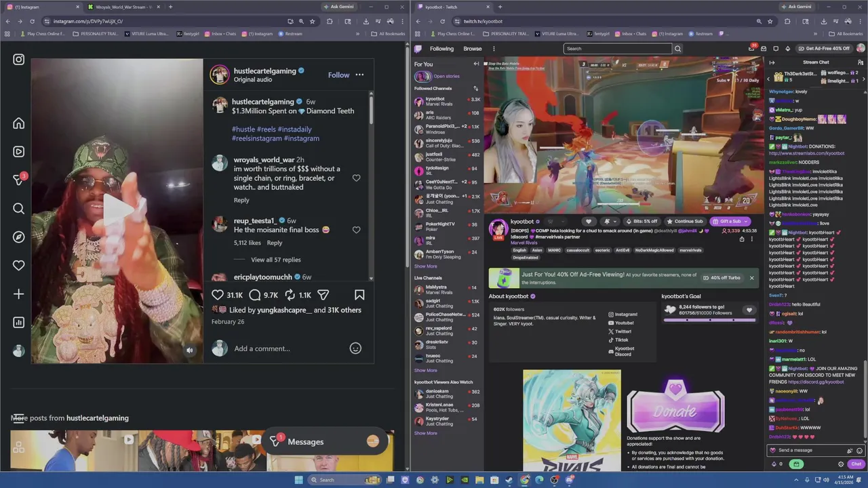Focus the Twitch search field
Viewport: 868px width, 488px height.
pos(617,49)
